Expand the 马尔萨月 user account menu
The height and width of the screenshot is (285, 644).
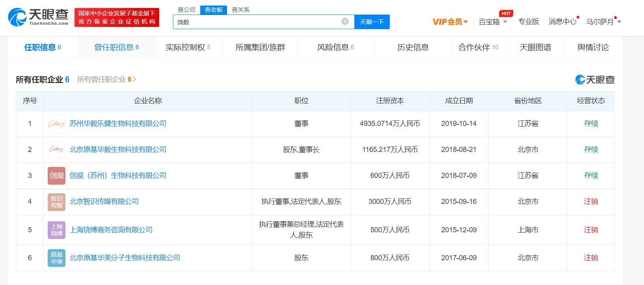[x=603, y=22]
